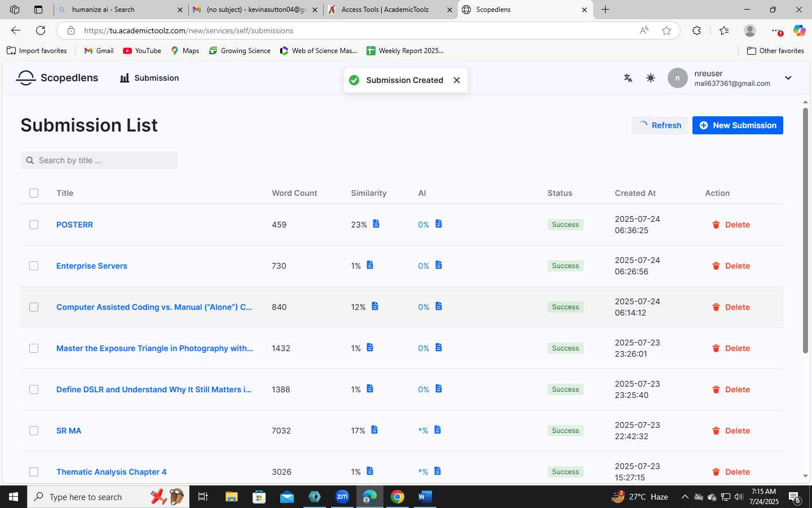Viewport: 812px width, 508px height.
Task: Switch to Gmail (no subject) tab
Action: [x=255, y=10]
